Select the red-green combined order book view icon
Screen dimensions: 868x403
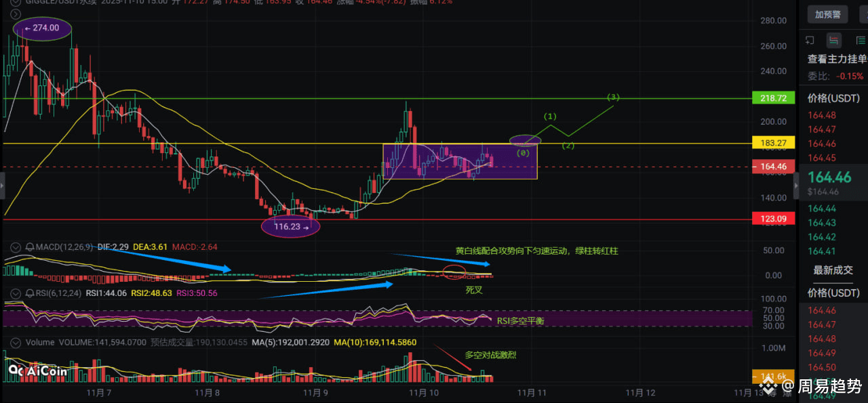coord(834,40)
